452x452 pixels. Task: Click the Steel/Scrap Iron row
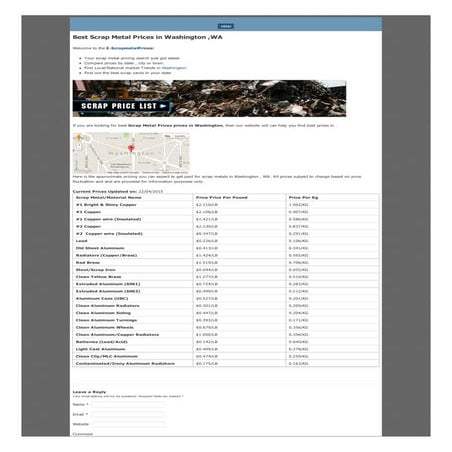[226, 270]
